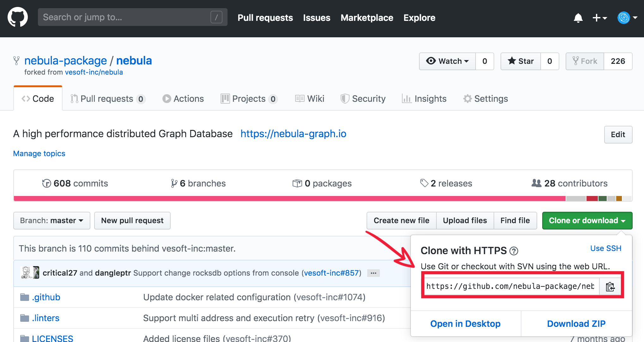
Task: Click the Clone with HTTPS help icon
Action: click(x=514, y=251)
